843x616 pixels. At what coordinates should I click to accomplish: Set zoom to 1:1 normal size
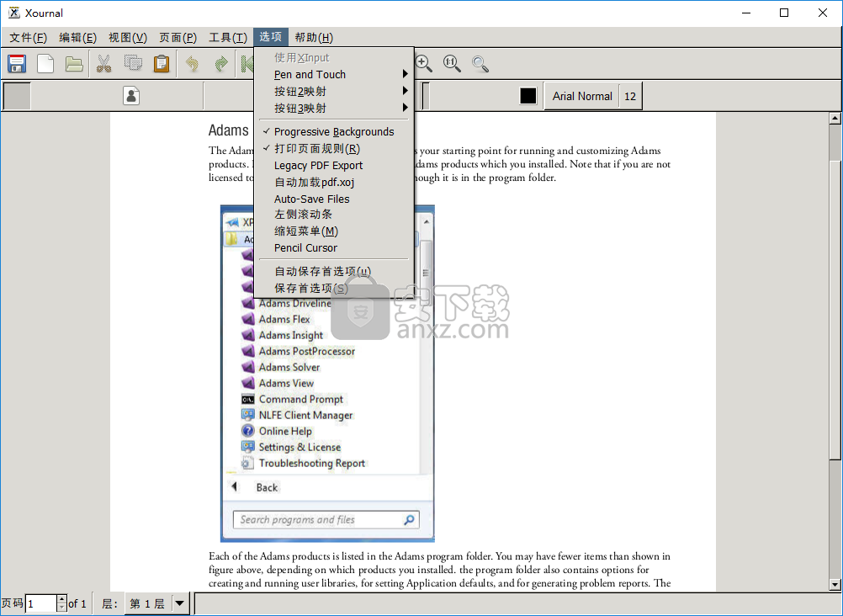coord(452,63)
